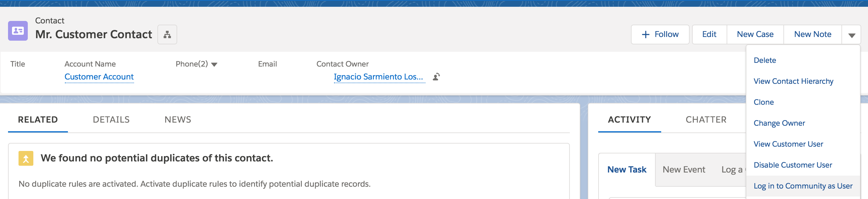Image resolution: width=868 pixels, height=199 pixels.
Task: Expand the Phone(2) dropdown arrow
Action: pyautogui.click(x=214, y=65)
